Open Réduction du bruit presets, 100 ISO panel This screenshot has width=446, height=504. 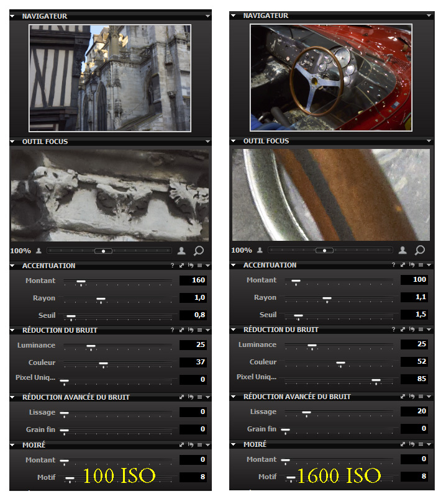click(200, 330)
